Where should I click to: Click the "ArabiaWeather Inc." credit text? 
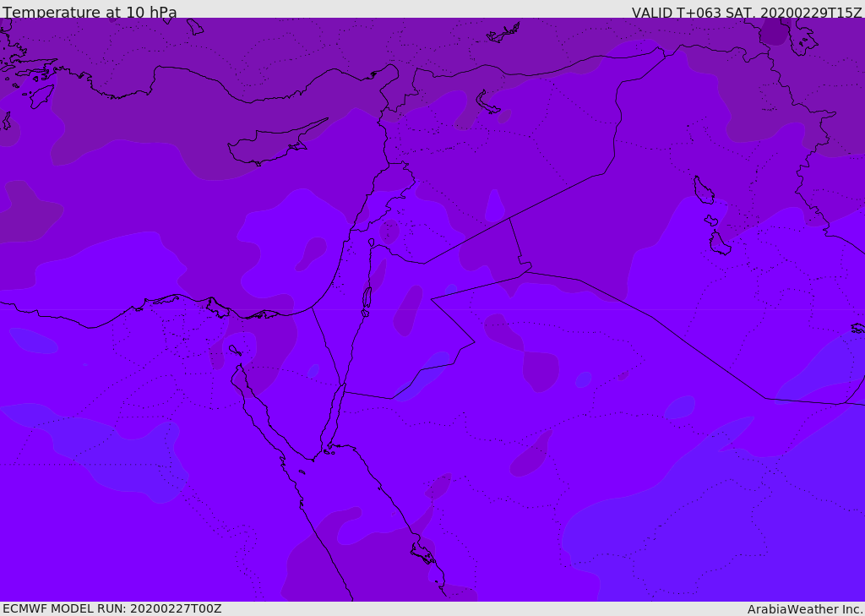pyautogui.click(x=804, y=609)
